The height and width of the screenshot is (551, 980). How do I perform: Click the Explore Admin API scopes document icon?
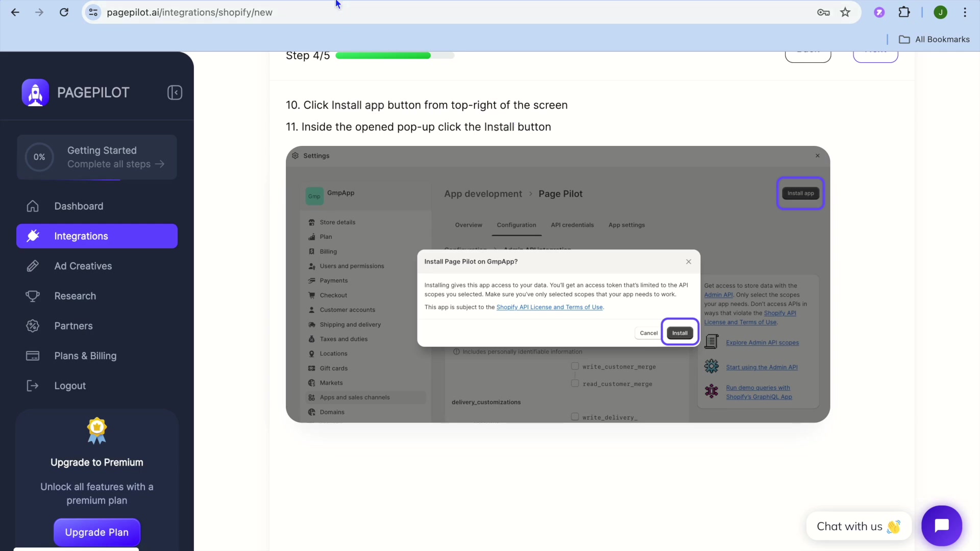click(x=712, y=341)
